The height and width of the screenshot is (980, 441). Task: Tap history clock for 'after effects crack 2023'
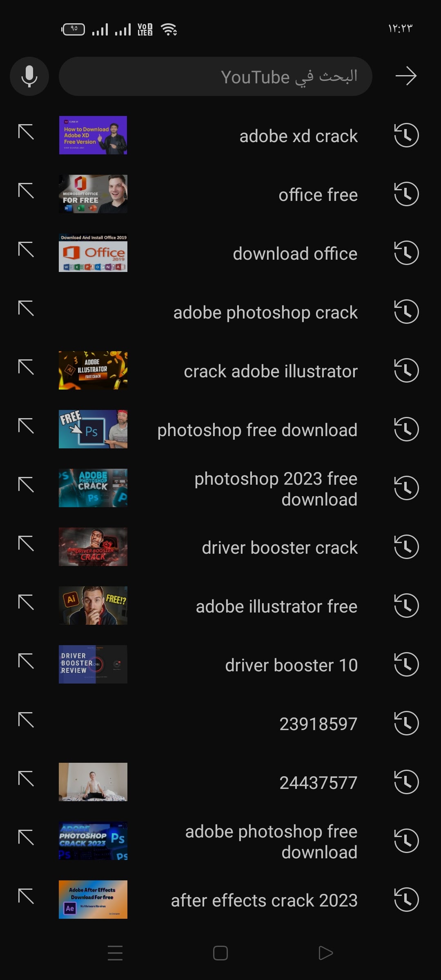point(406,900)
